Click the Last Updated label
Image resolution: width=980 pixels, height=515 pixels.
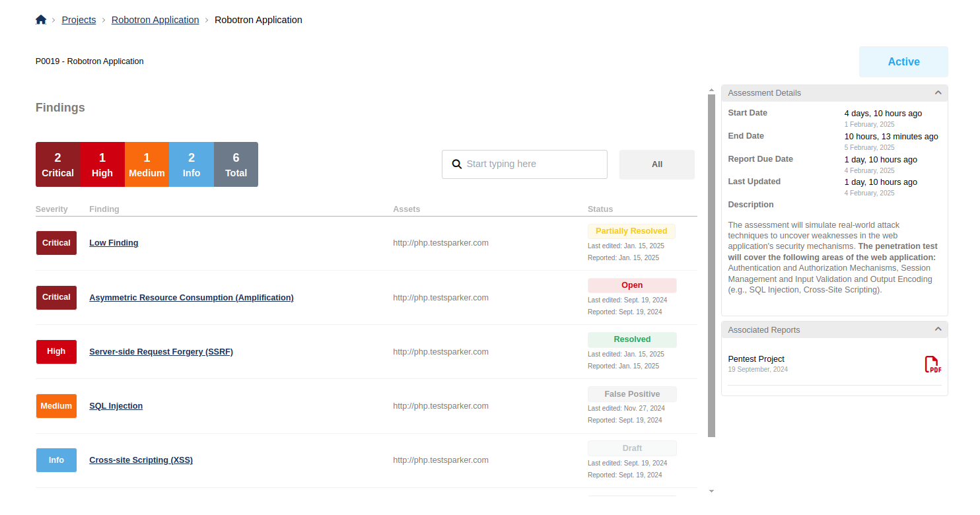click(754, 182)
